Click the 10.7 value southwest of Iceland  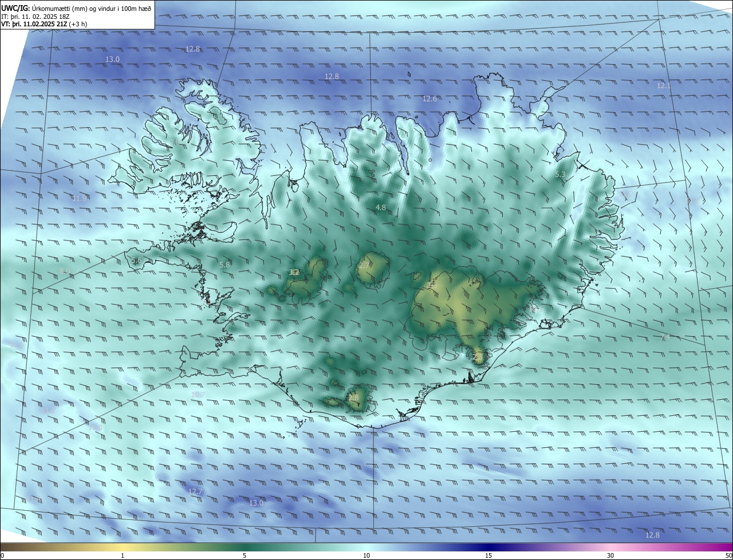click(x=198, y=395)
